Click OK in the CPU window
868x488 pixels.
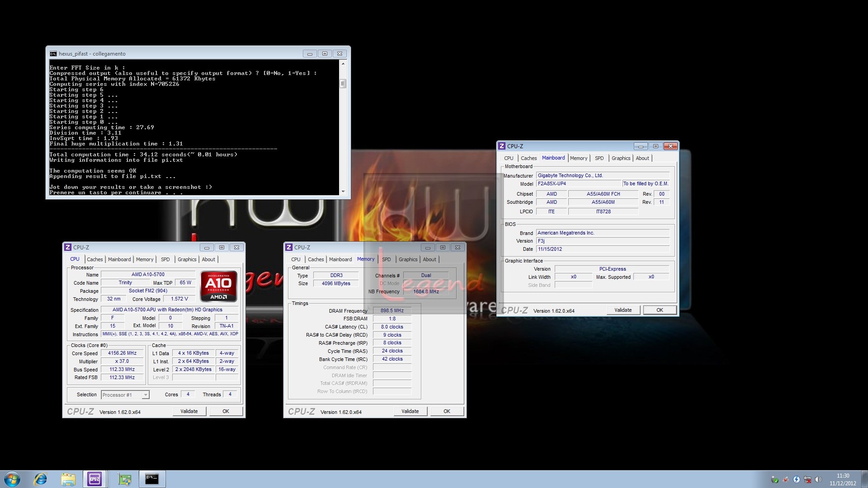coord(226,411)
